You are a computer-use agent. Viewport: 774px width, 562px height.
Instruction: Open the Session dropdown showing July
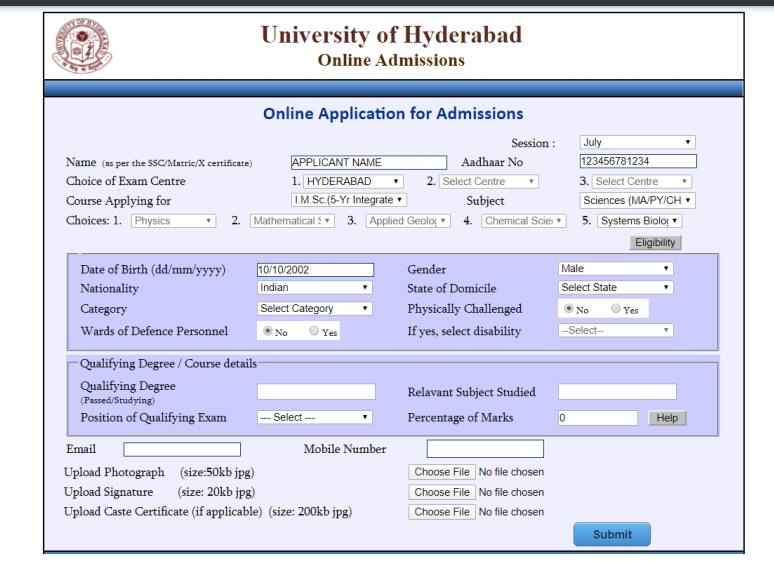[x=637, y=142]
